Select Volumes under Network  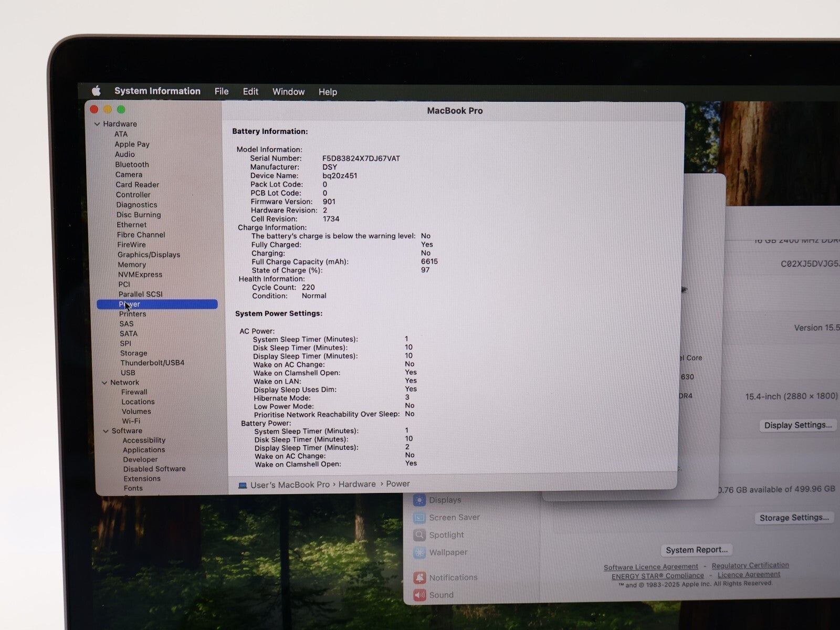[x=136, y=412]
